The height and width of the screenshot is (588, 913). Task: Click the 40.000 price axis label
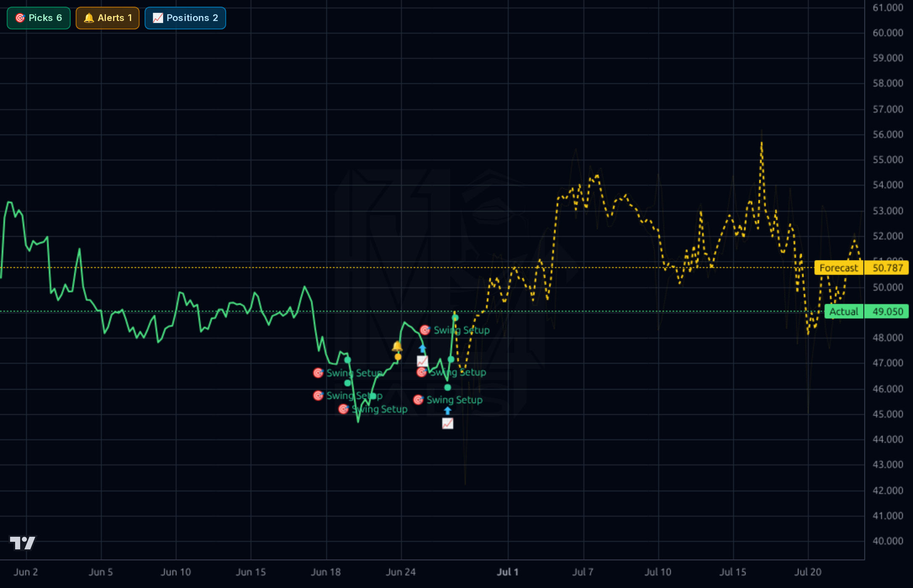(888, 541)
